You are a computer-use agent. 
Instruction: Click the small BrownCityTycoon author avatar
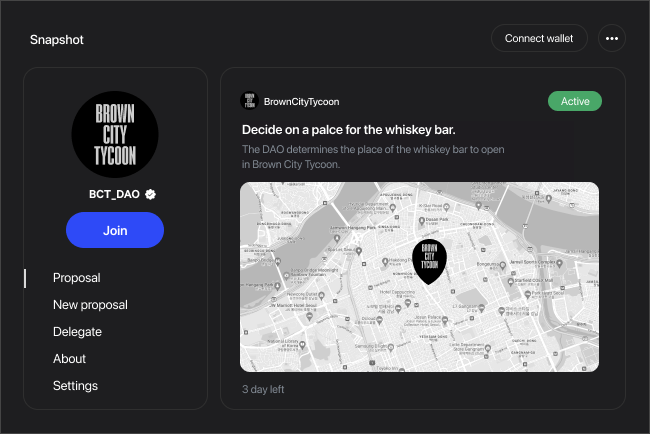pos(250,101)
